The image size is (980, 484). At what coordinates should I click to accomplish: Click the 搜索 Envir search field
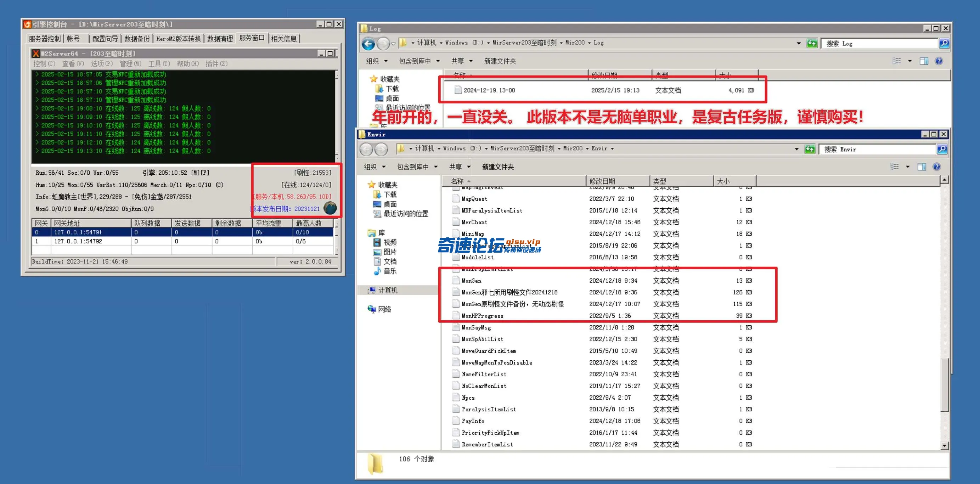(878, 149)
